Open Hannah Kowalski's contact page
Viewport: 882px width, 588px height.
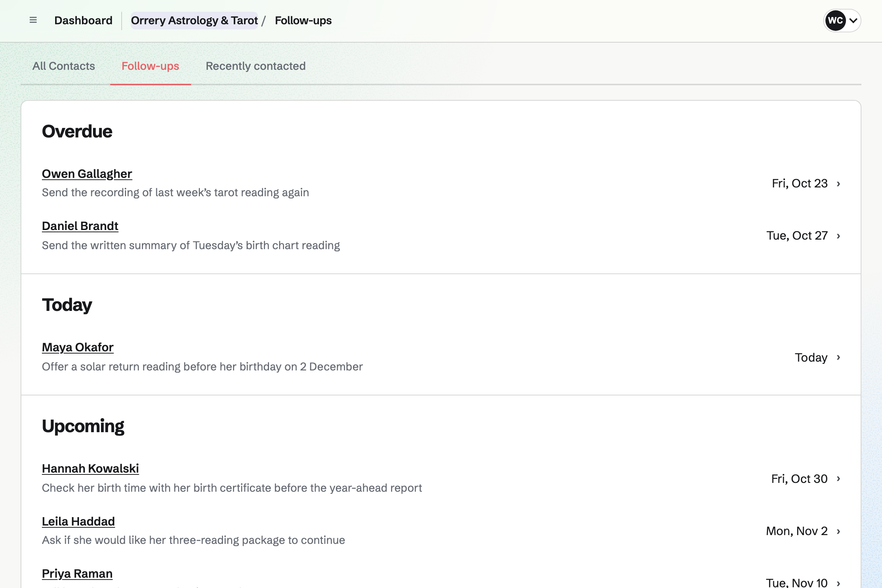(90, 469)
